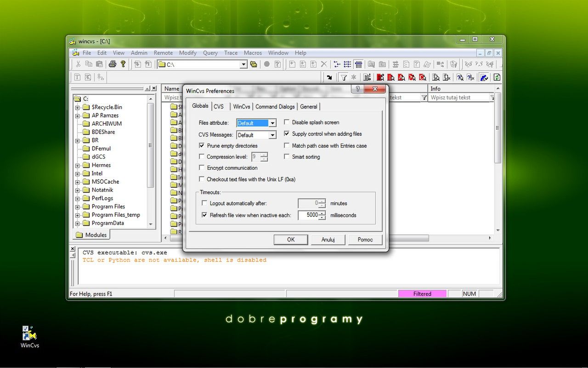Click the 'Wpisz tutaj tekst' field under Info
Viewport: 588px width, 368px height.
point(459,98)
